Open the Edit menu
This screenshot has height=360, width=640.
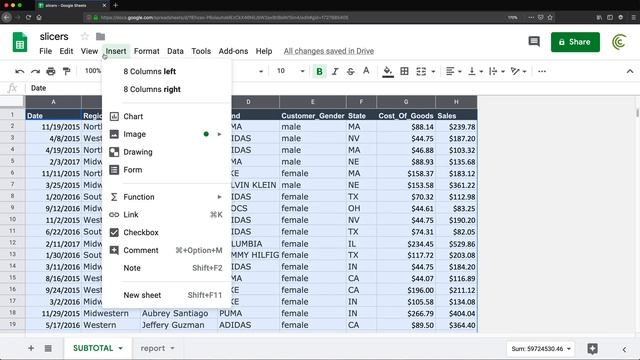tap(66, 51)
